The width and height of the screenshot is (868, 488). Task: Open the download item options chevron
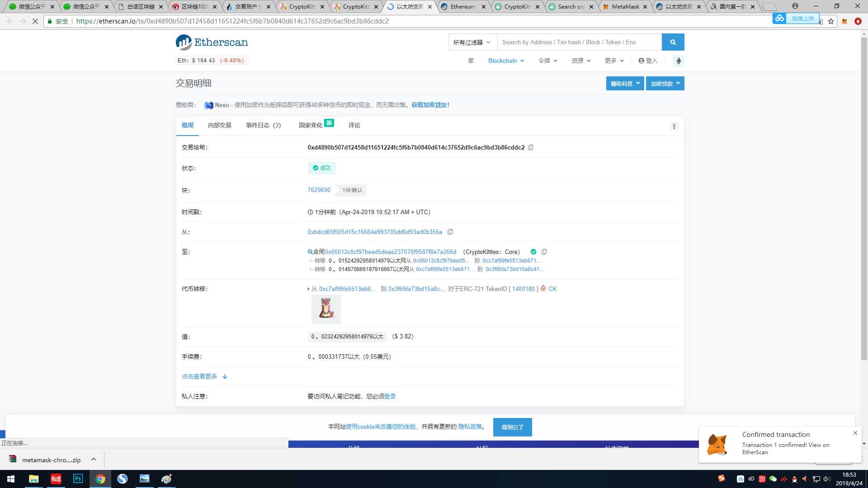pyautogui.click(x=94, y=460)
